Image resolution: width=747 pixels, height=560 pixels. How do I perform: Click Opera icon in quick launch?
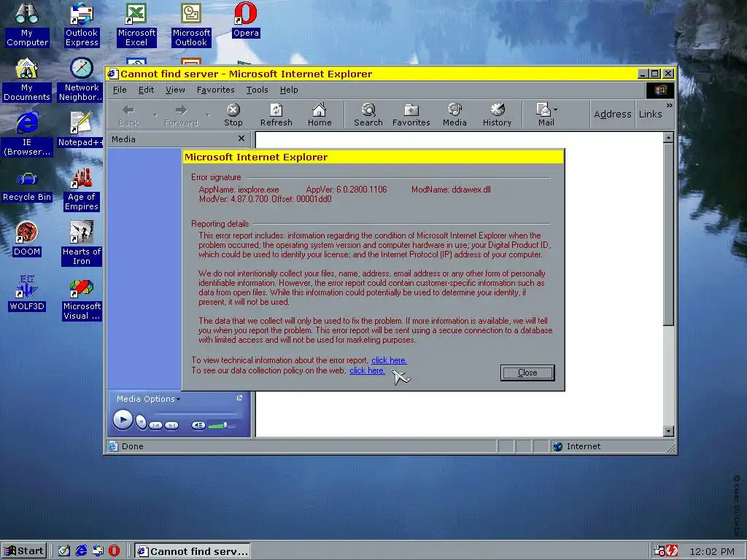[x=115, y=551]
